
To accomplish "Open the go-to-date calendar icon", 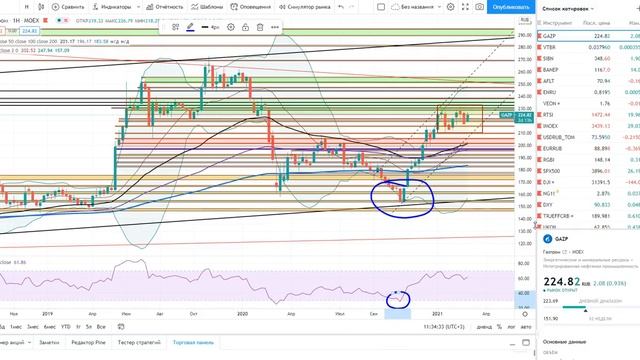I will click(121, 327).
